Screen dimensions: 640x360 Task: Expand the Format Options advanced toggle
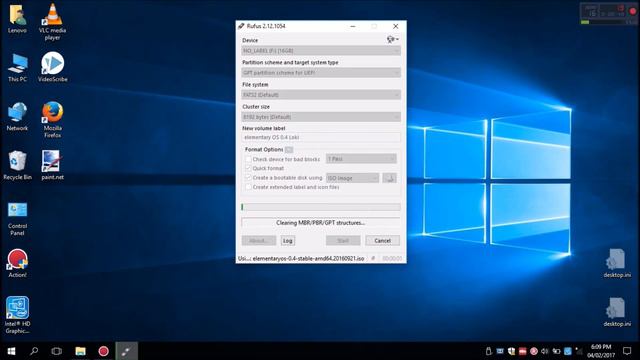289,149
